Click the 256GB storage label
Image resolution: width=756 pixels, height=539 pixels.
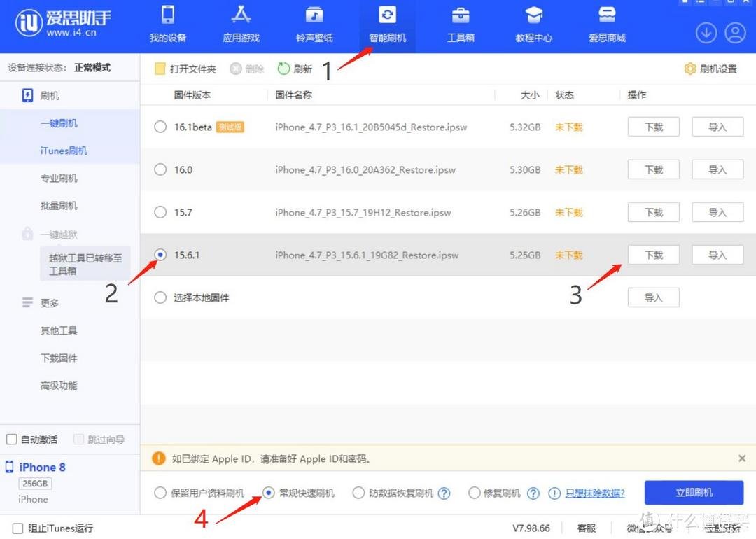click(x=35, y=483)
